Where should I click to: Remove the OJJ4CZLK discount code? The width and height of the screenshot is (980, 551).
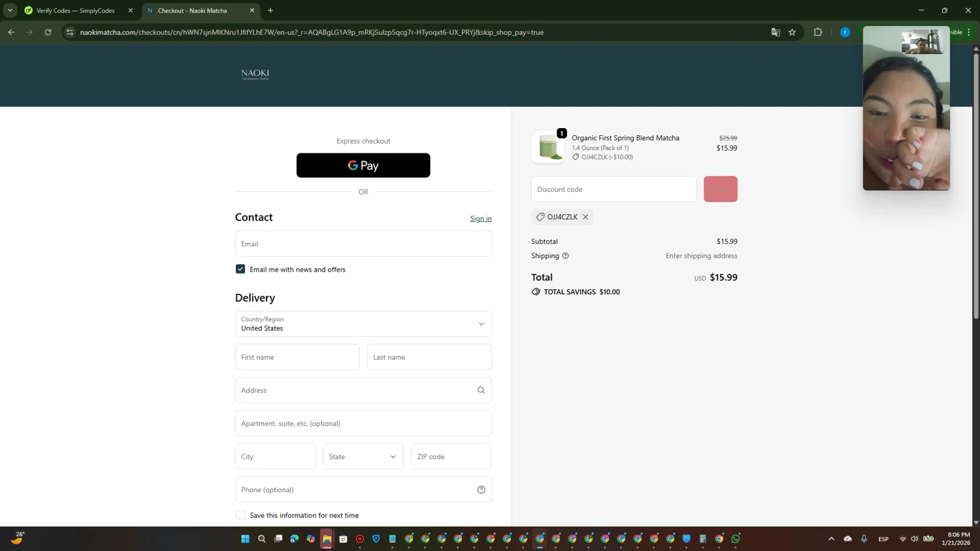pos(585,217)
